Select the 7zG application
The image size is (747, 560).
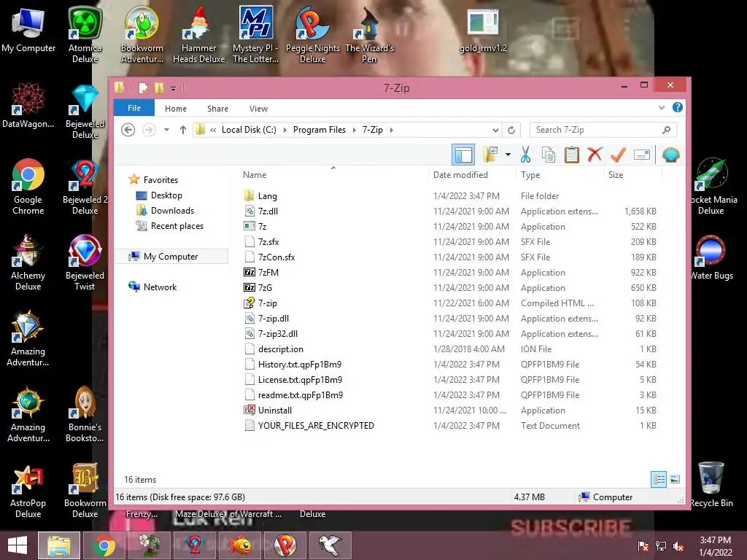click(265, 287)
